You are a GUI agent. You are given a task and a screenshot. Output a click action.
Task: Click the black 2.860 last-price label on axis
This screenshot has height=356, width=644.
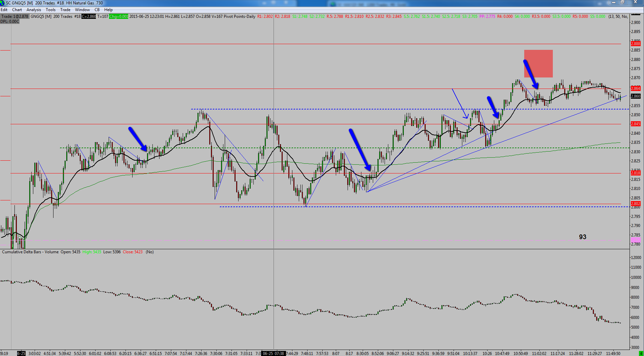tap(636, 96)
